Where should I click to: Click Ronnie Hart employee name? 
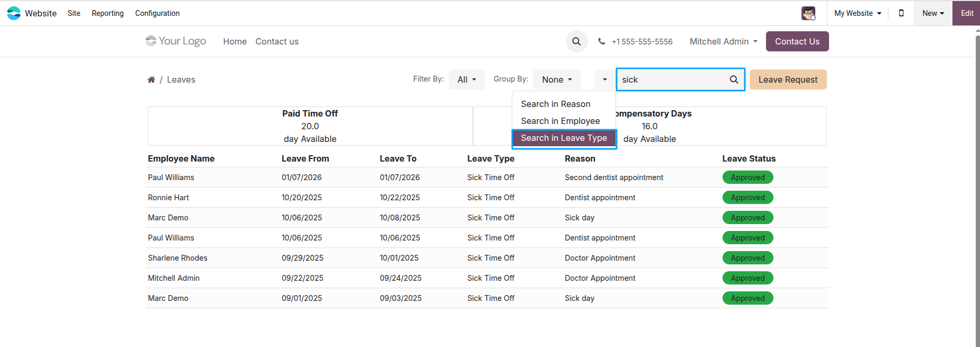(168, 198)
